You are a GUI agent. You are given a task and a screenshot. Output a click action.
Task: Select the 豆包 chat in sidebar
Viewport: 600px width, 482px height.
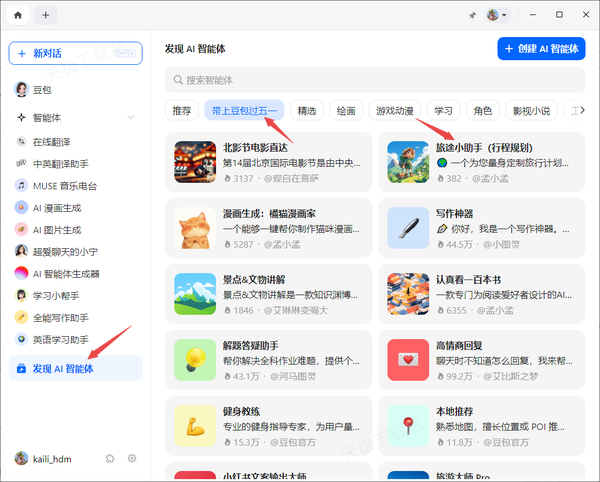click(42, 89)
